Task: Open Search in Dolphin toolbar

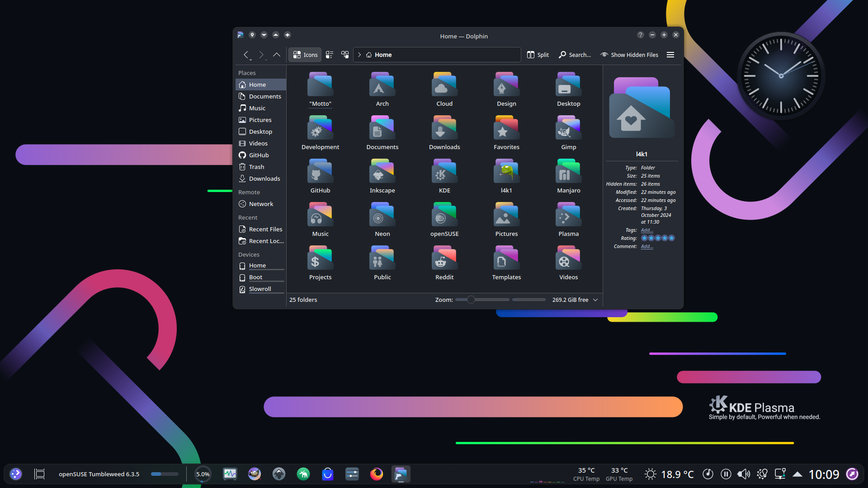Action: pyautogui.click(x=575, y=55)
